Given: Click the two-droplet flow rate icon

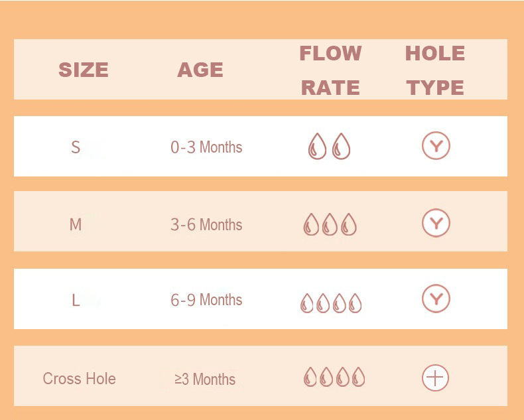Looking at the screenshot, I should (x=329, y=146).
